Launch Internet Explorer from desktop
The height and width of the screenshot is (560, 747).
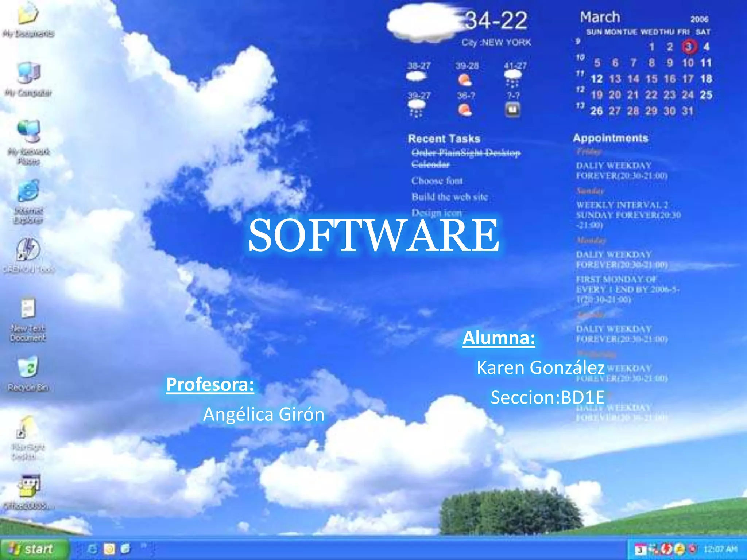click(28, 191)
